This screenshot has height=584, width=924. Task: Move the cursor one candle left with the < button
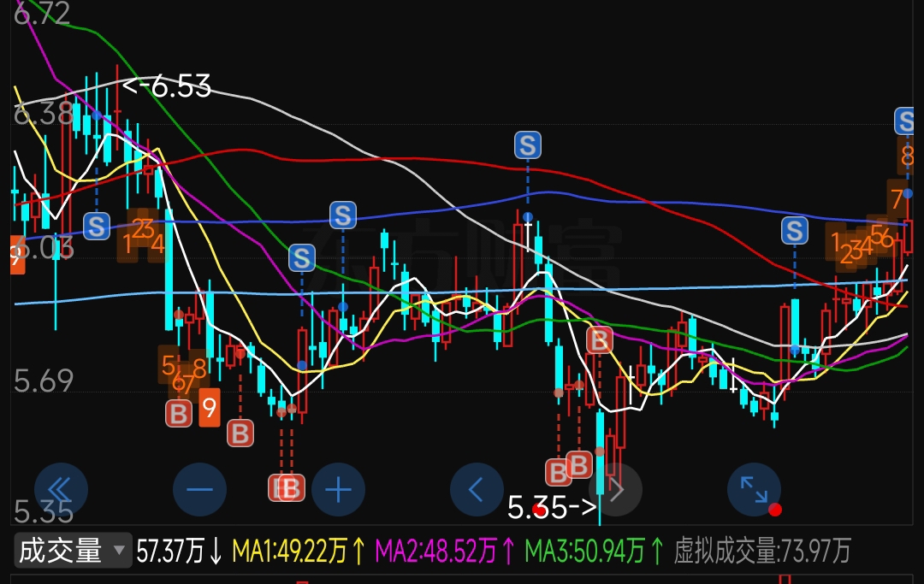point(477,490)
